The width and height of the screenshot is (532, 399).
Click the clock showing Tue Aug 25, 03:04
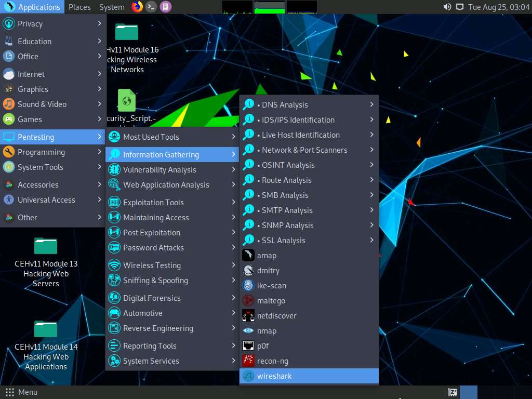(x=499, y=7)
